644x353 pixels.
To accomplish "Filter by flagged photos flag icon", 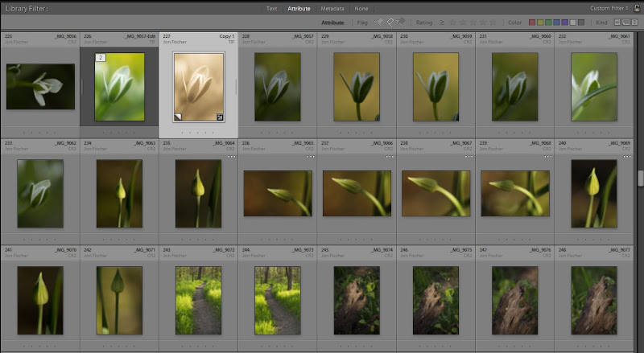I will pyautogui.click(x=380, y=22).
